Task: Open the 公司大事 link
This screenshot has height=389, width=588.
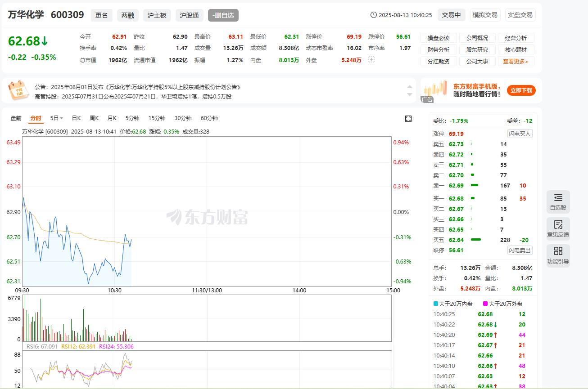Action: (x=477, y=61)
